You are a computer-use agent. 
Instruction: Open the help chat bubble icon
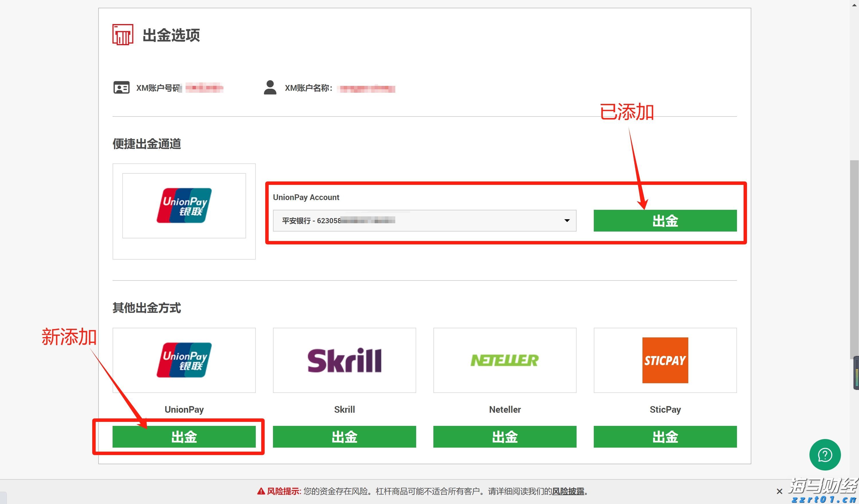tap(825, 454)
